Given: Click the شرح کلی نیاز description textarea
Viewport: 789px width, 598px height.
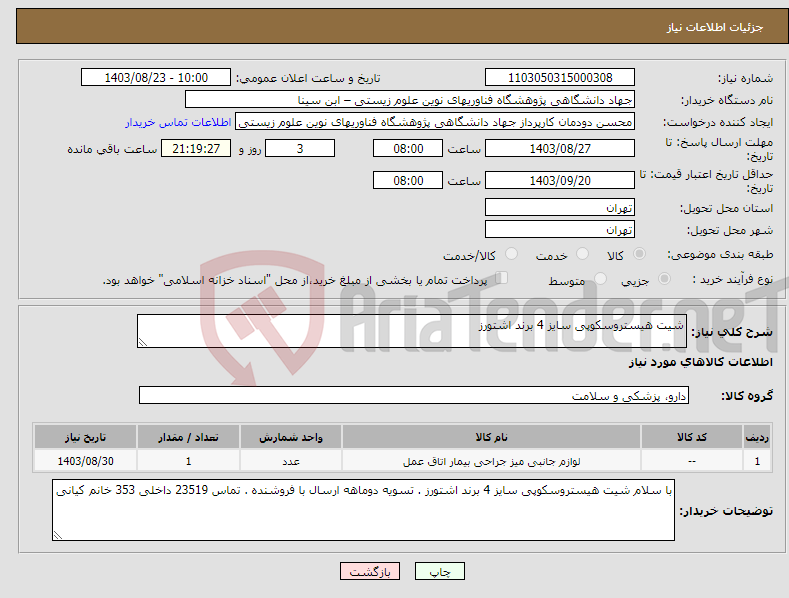Looking at the screenshot, I should pyautogui.click(x=412, y=331).
